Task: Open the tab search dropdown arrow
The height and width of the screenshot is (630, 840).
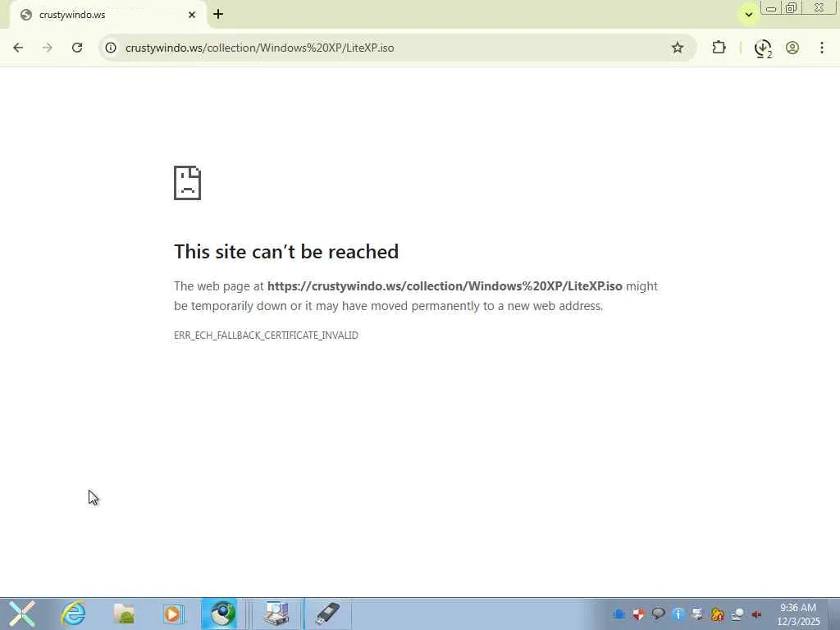Action: [x=749, y=15]
